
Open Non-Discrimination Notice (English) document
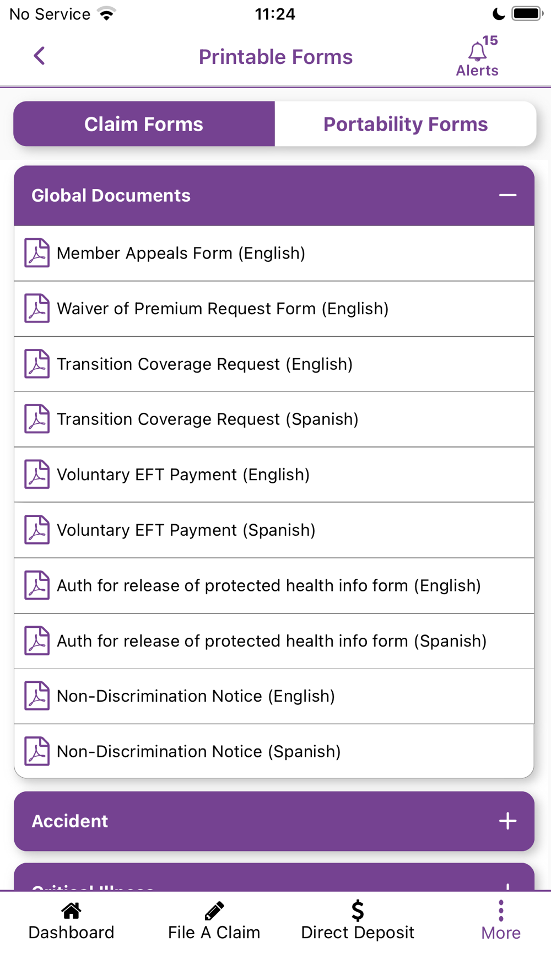pyautogui.click(x=196, y=696)
